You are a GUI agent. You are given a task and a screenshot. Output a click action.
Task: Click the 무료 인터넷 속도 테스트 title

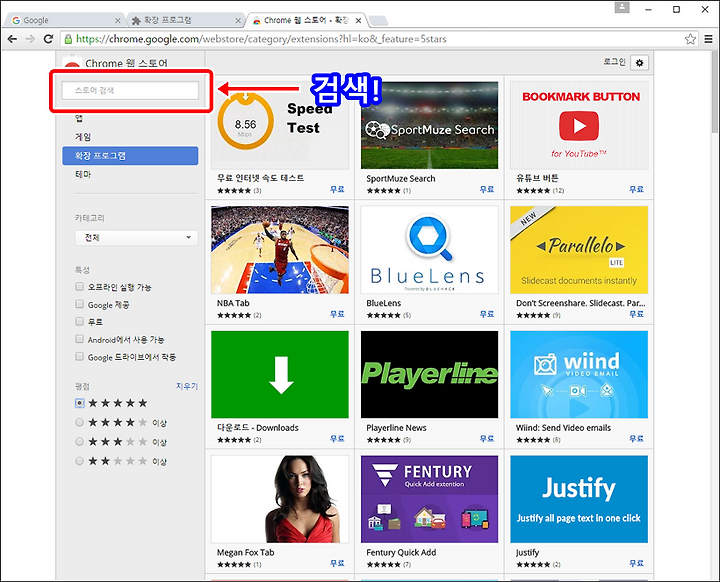[260, 178]
